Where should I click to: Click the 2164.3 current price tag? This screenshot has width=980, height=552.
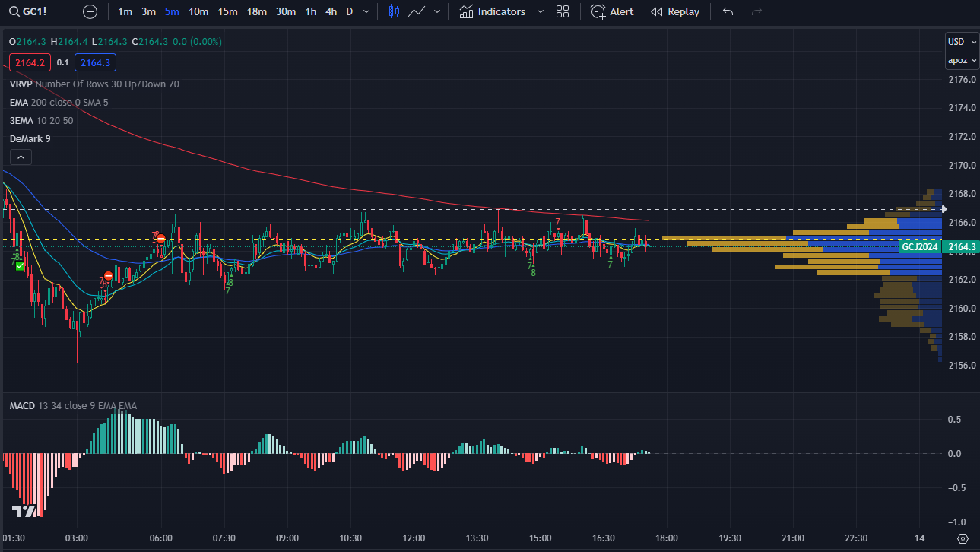click(961, 246)
